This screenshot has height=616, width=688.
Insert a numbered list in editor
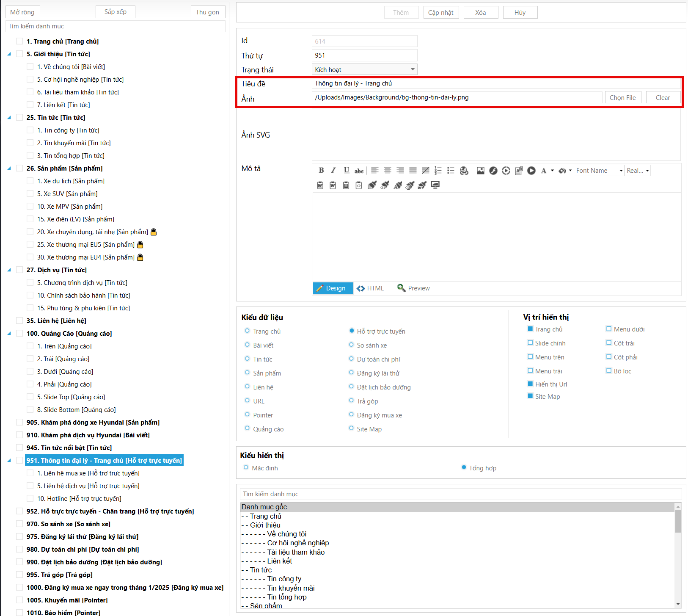[438, 170]
